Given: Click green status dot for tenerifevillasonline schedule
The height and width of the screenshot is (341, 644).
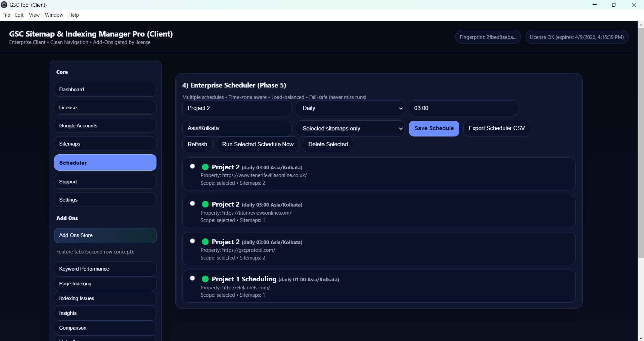Looking at the screenshot, I should [205, 167].
